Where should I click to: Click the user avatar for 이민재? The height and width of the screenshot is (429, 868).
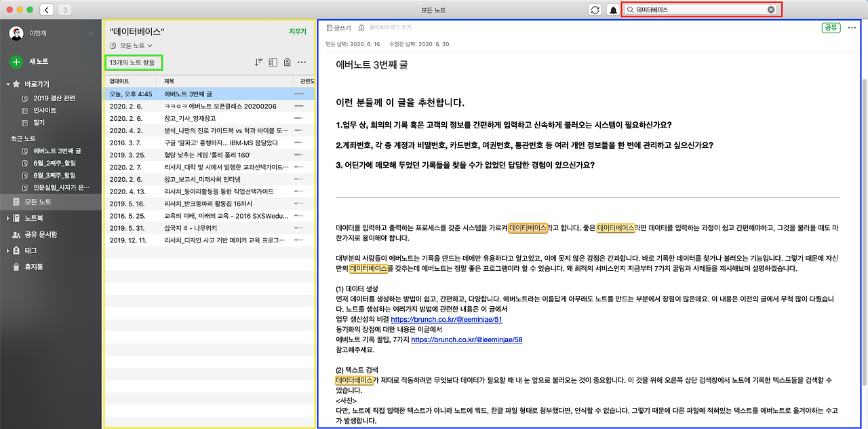[x=16, y=33]
